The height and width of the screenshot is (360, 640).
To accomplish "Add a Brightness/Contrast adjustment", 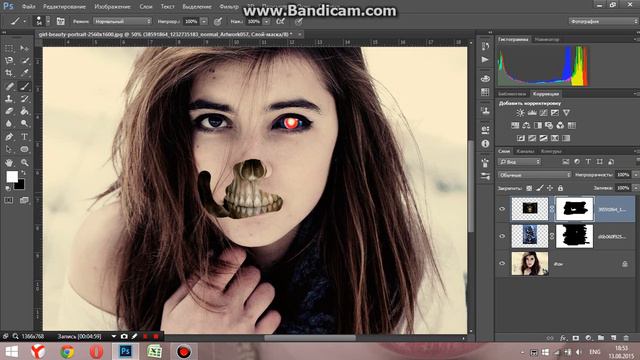I will click(x=520, y=113).
